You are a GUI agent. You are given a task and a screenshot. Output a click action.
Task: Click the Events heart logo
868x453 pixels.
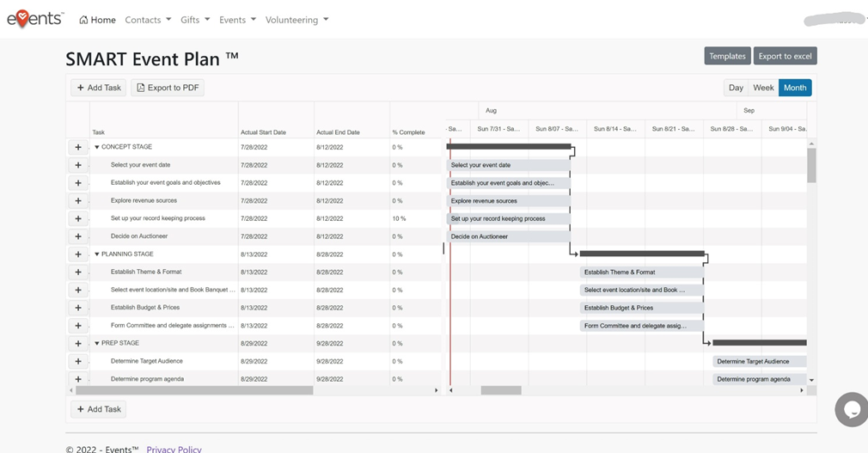[34, 19]
